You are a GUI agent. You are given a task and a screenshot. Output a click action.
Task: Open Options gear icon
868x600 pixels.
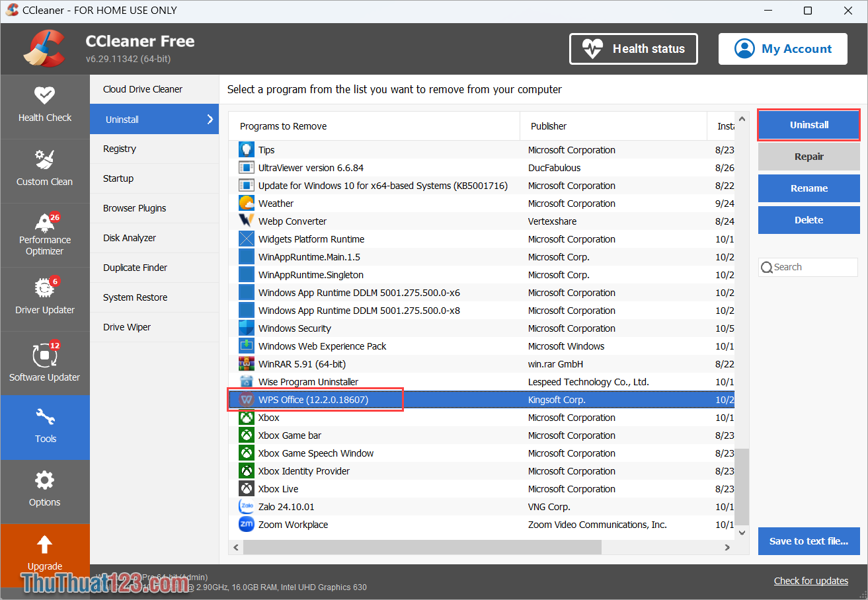[x=44, y=480]
